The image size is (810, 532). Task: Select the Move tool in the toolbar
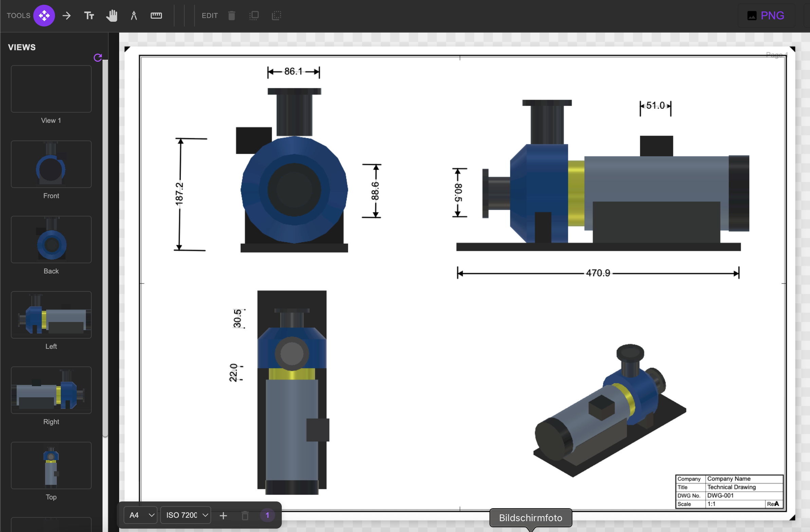(44, 15)
